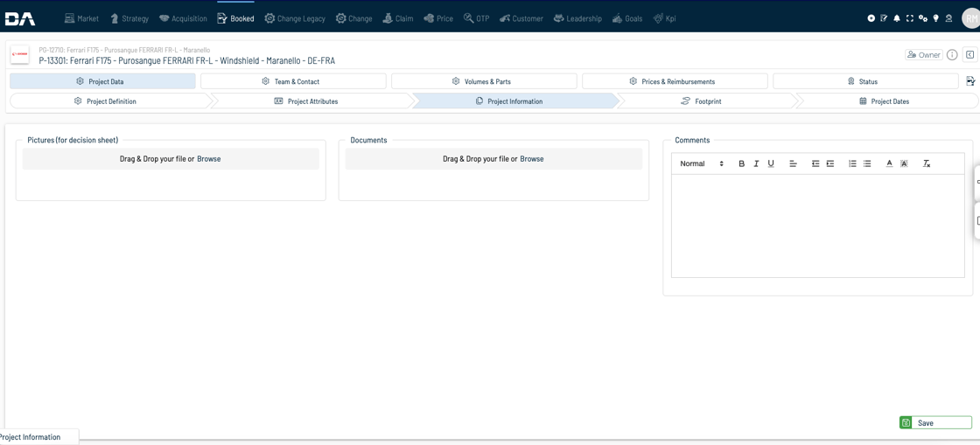Open the Goals module
Viewport: 980px width, 445px height.
(x=627, y=18)
